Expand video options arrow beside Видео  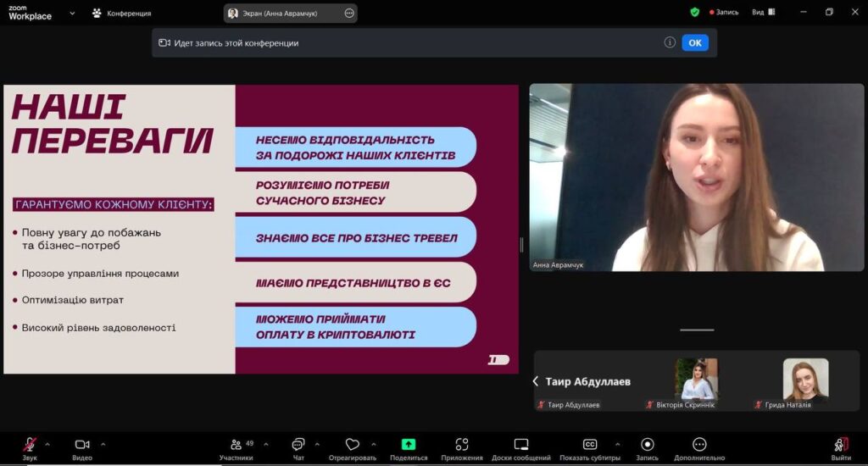tap(103, 444)
